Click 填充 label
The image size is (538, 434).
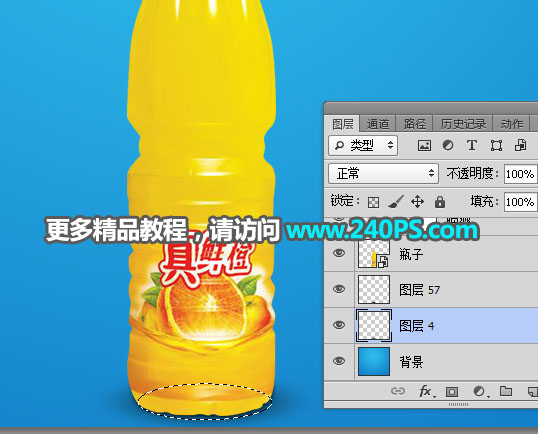[x=484, y=201]
